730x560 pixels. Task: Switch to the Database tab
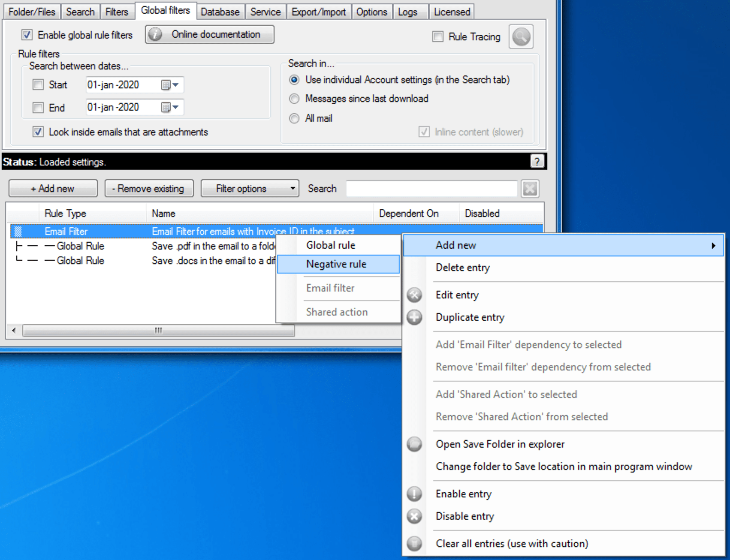coord(220,12)
